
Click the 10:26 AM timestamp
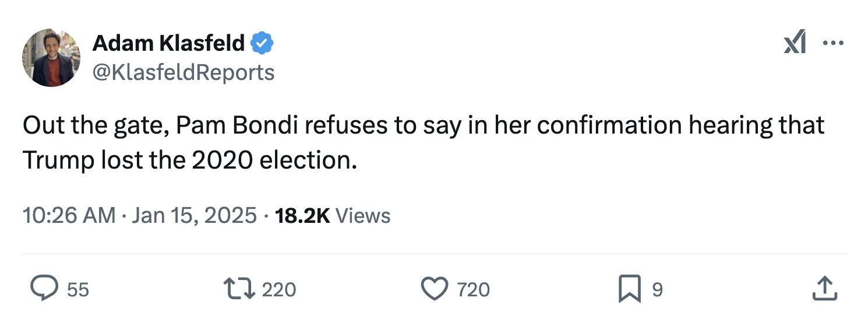pyautogui.click(x=69, y=216)
